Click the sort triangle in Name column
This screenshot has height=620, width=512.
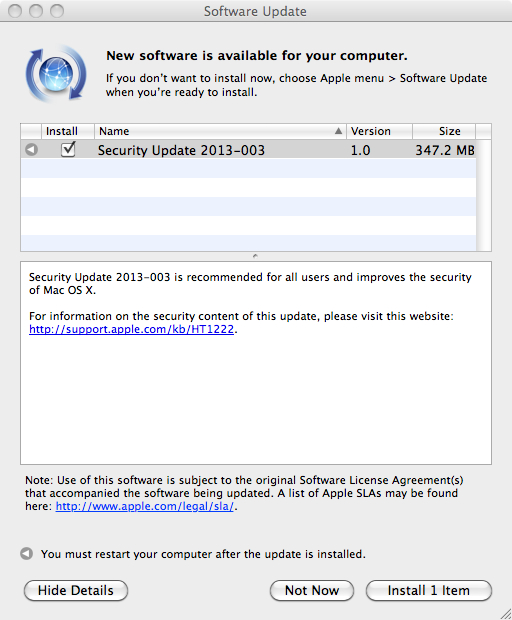(x=338, y=131)
